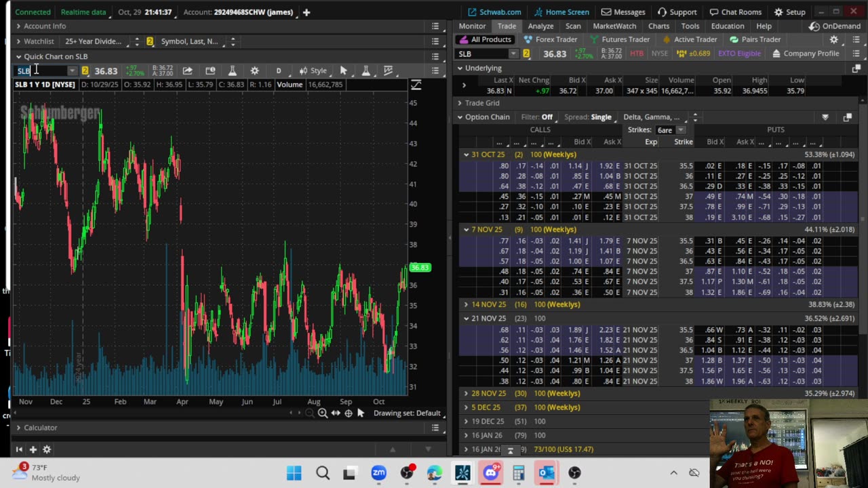Click the zoom in magnifier below chart
This screenshot has width=868, height=488.
[x=323, y=413]
